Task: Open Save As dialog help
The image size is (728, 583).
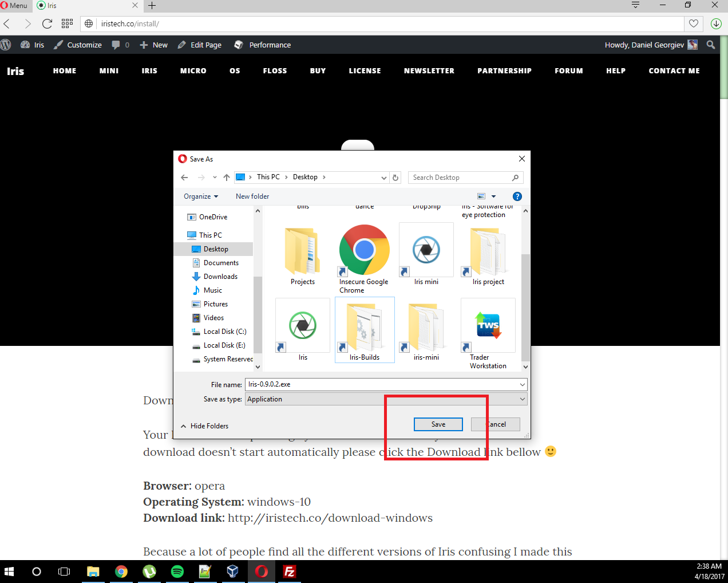Action: coord(517,196)
